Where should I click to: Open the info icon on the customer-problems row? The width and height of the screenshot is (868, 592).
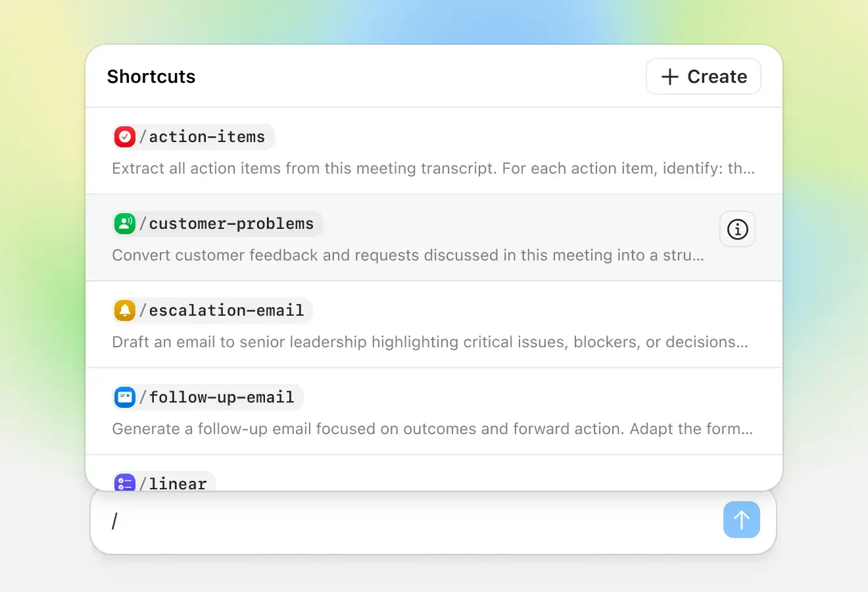[x=737, y=229]
